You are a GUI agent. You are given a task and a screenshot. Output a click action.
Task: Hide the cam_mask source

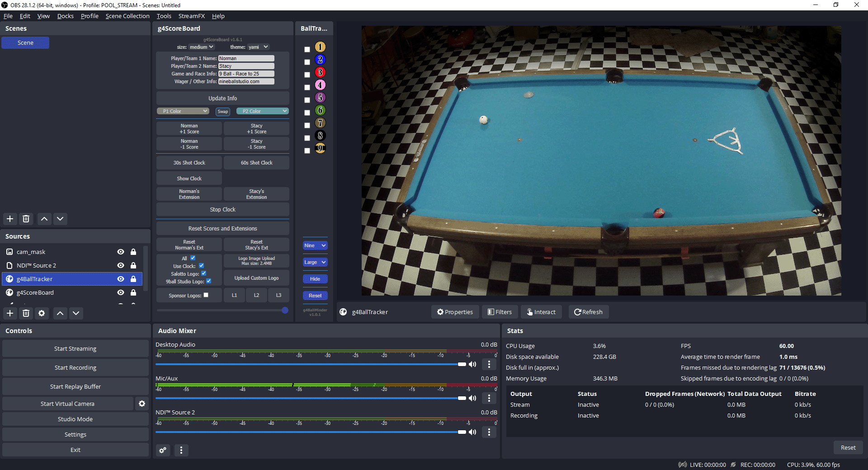[x=120, y=252]
